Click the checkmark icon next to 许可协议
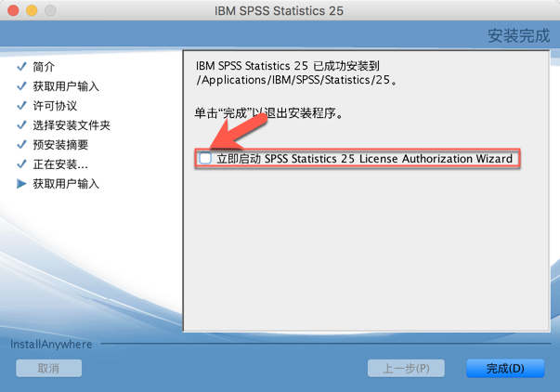 21,106
